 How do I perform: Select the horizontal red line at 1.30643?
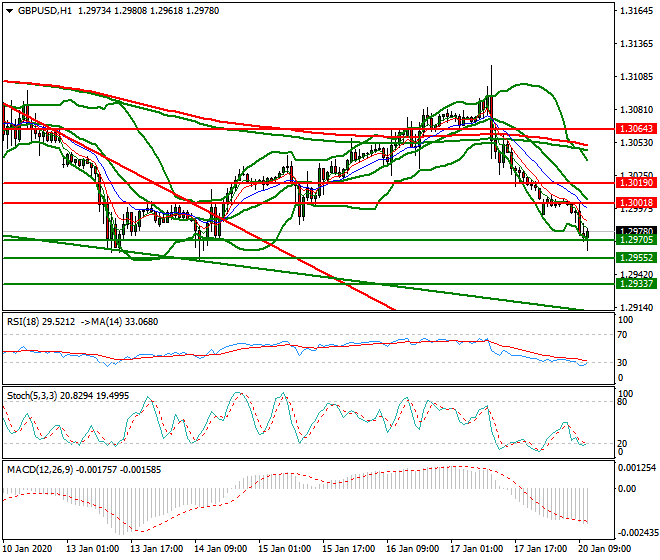point(309,129)
